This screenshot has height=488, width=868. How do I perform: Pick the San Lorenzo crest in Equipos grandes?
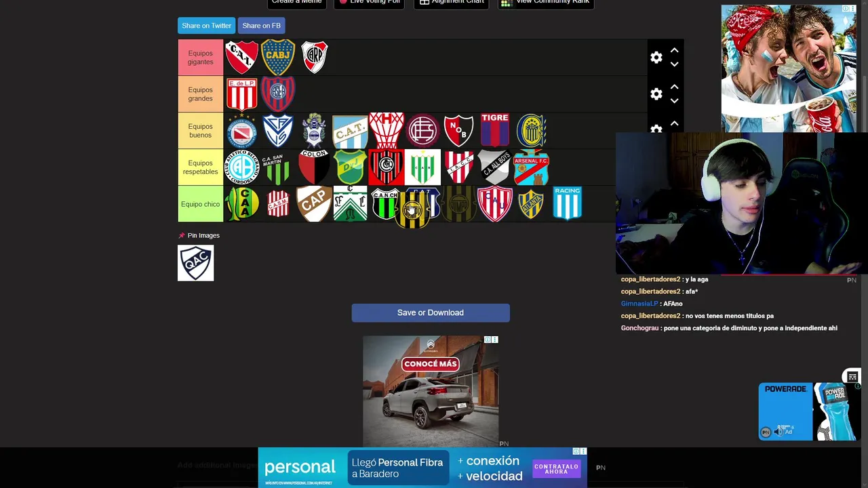point(278,94)
